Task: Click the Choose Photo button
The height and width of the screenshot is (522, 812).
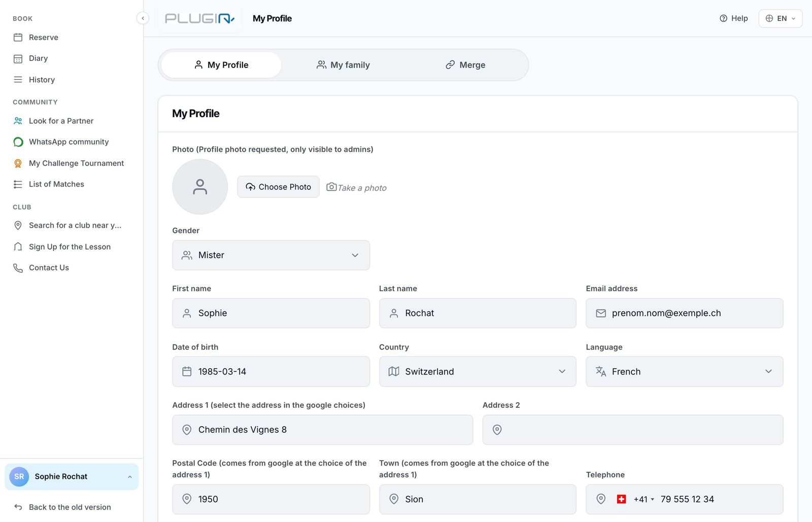Action: point(278,187)
